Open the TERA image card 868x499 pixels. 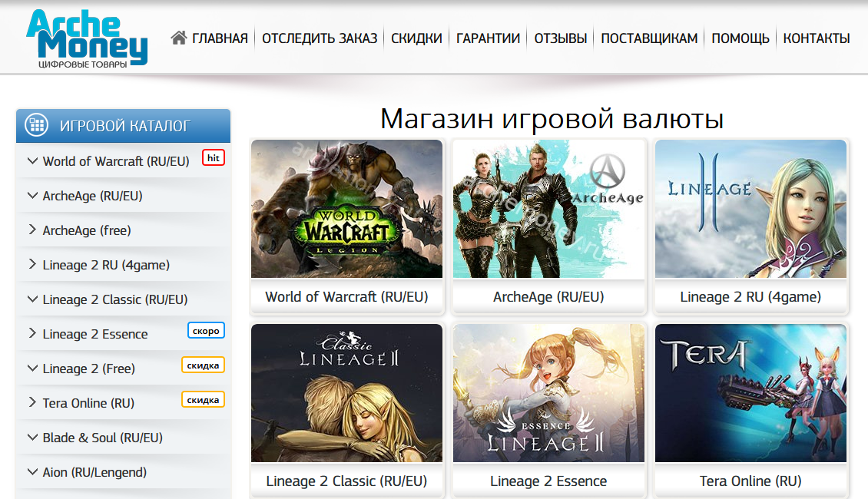click(750, 393)
